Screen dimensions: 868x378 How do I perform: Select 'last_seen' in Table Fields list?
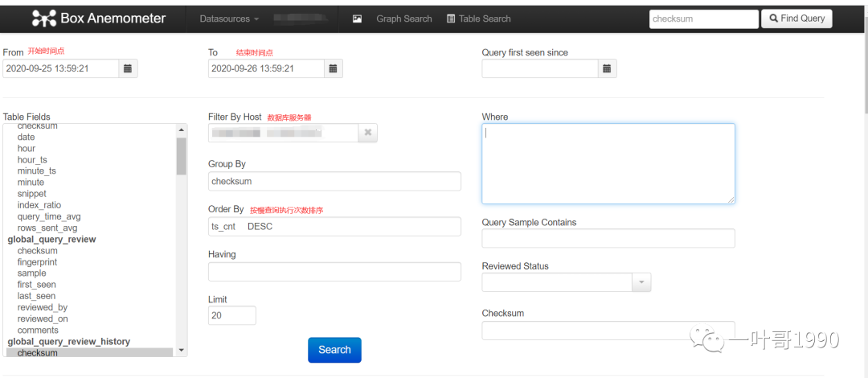pyautogui.click(x=36, y=296)
